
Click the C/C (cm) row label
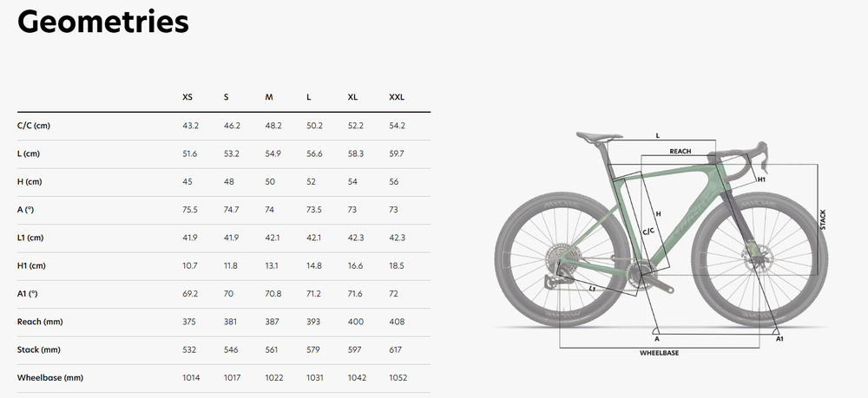click(x=34, y=126)
